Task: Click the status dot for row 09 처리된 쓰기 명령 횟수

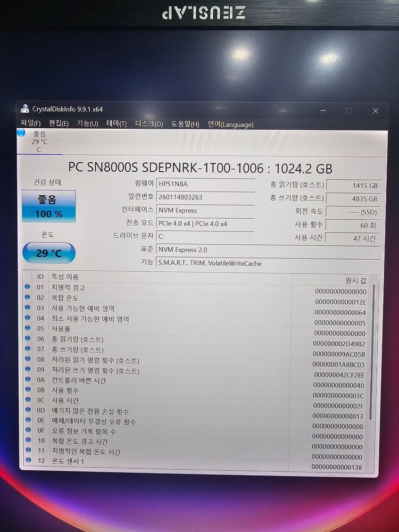Action: (28, 369)
